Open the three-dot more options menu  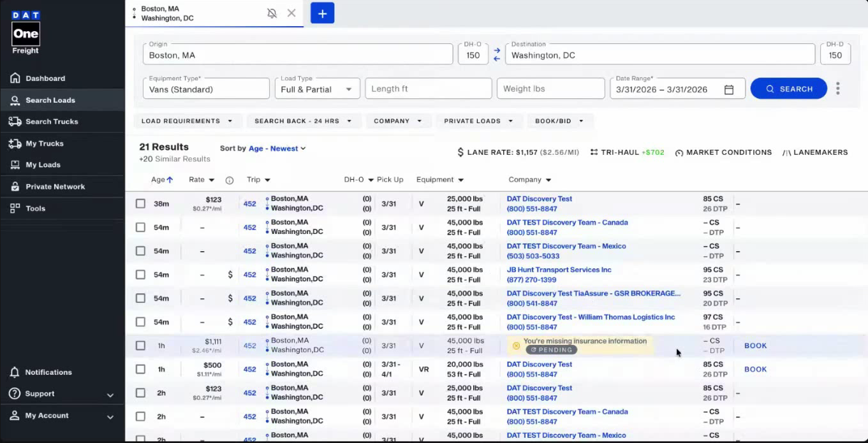coord(838,89)
